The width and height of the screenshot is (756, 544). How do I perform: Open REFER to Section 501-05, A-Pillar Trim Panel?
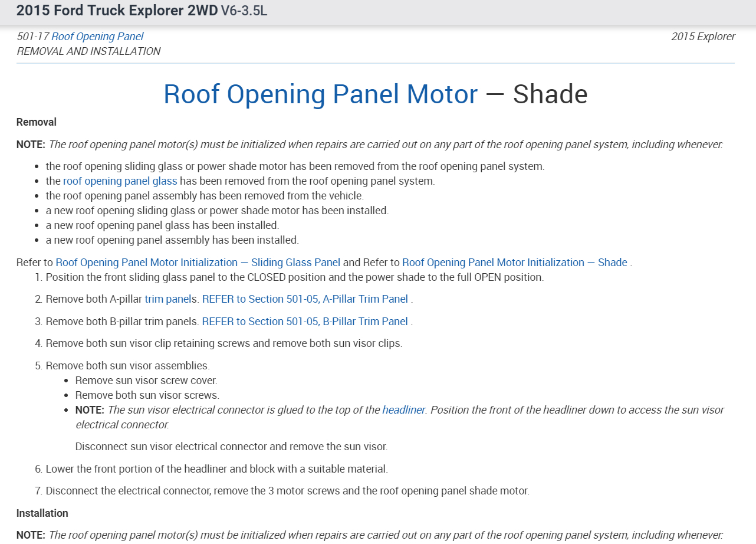tap(305, 299)
